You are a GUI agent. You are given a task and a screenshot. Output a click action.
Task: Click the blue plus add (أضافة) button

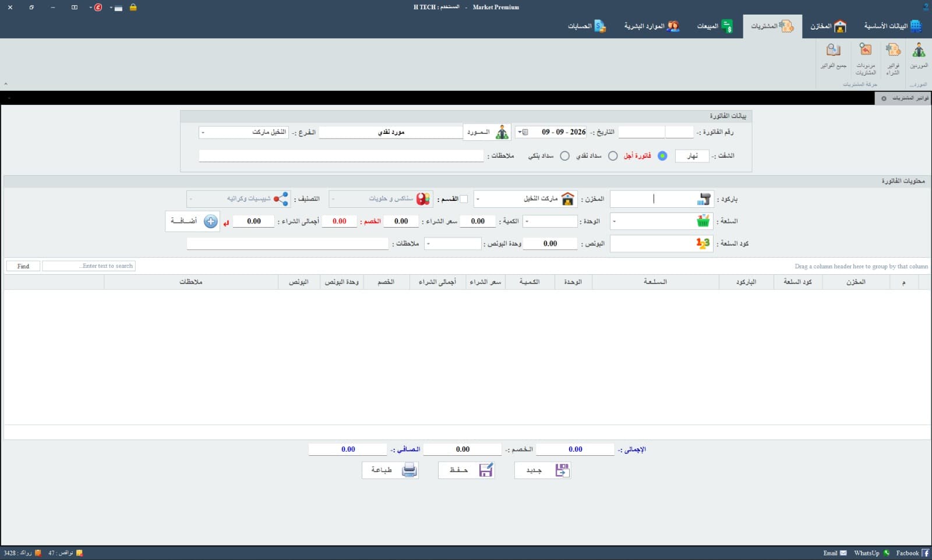tap(193, 221)
